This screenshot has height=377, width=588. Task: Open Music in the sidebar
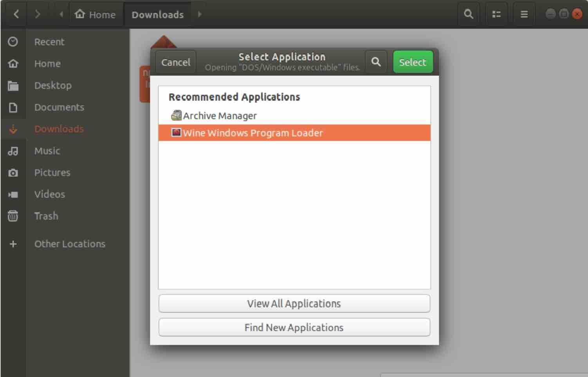pyautogui.click(x=65, y=151)
